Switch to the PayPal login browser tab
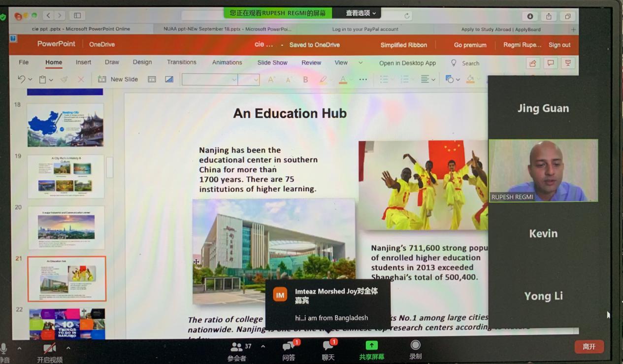This screenshot has height=364, width=623. (x=365, y=30)
